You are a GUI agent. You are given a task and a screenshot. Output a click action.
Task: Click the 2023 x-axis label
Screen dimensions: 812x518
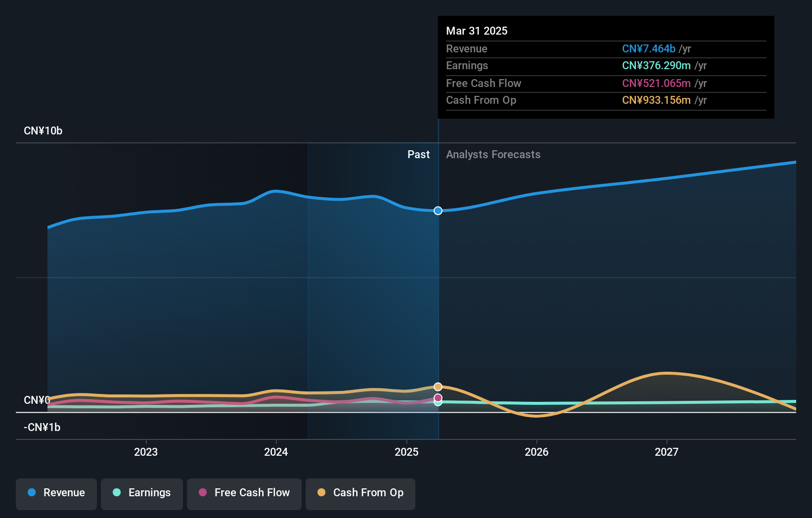(146, 452)
